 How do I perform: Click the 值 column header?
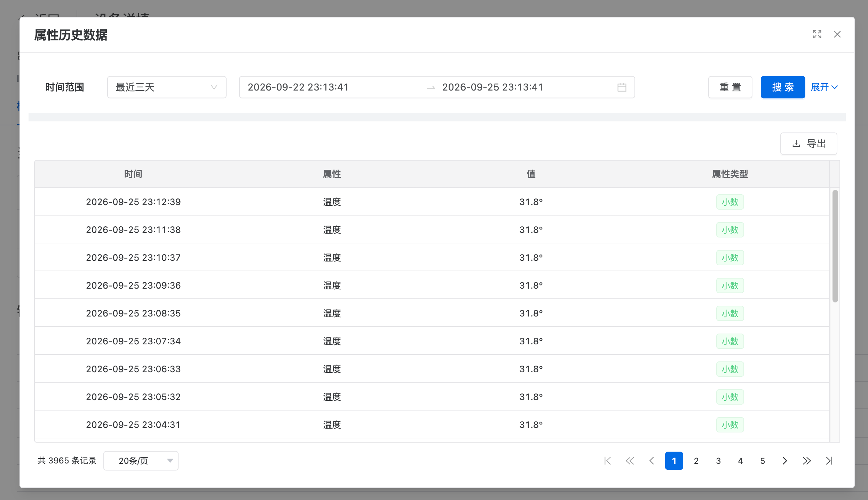[531, 174]
